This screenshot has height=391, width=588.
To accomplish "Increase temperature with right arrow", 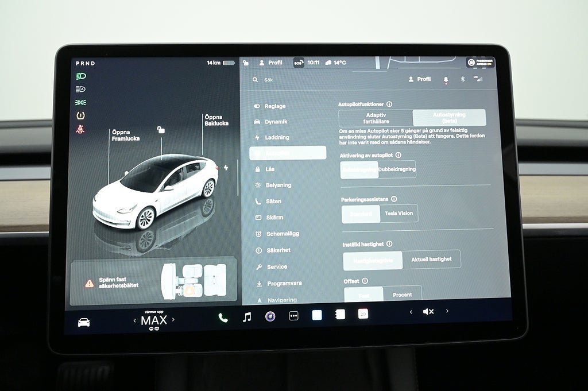I will click(173, 319).
